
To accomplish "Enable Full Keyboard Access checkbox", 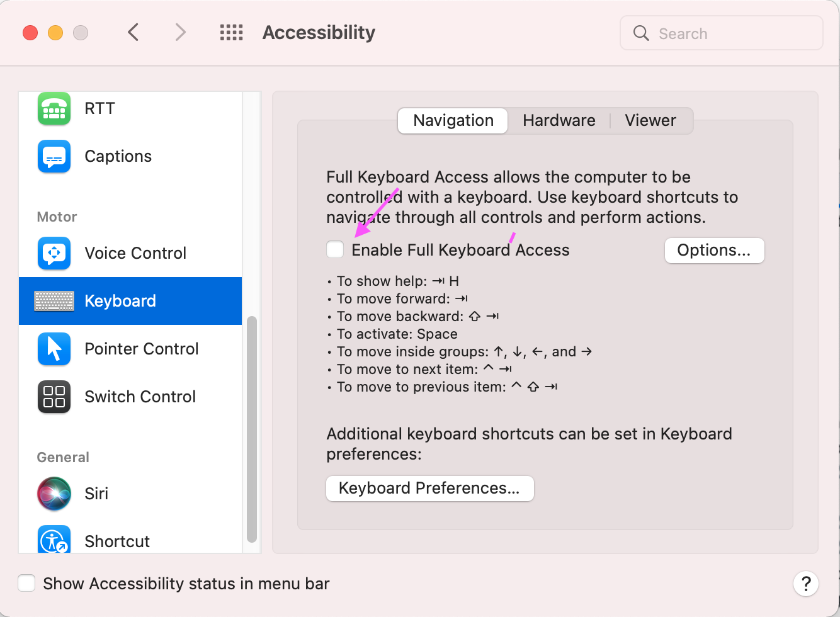I will tap(335, 250).
